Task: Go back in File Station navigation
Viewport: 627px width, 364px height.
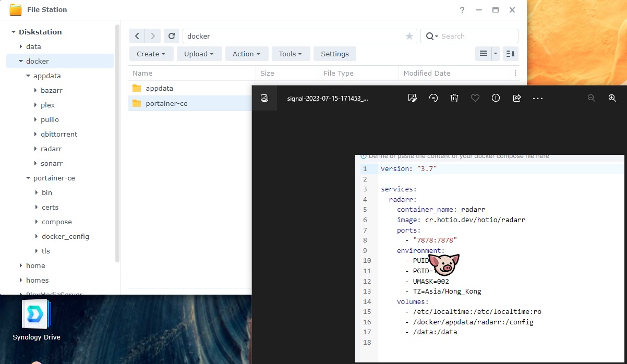Action: coord(137,36)
